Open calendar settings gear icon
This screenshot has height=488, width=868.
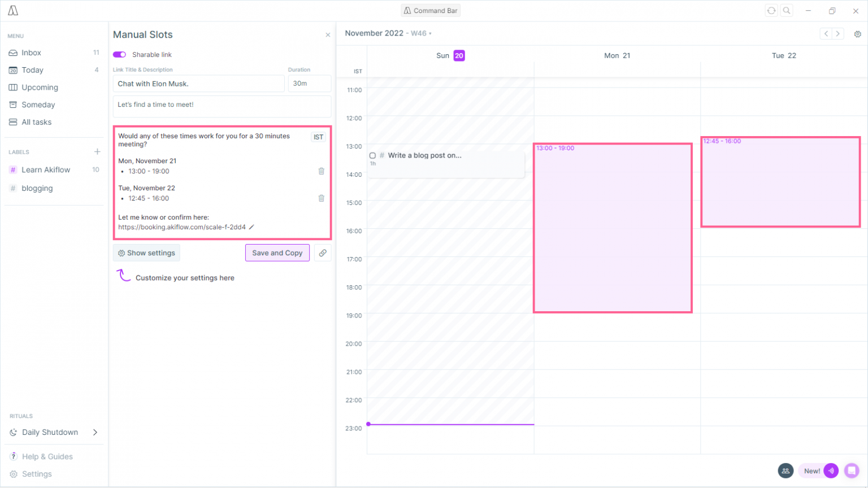tap(857, 34)
